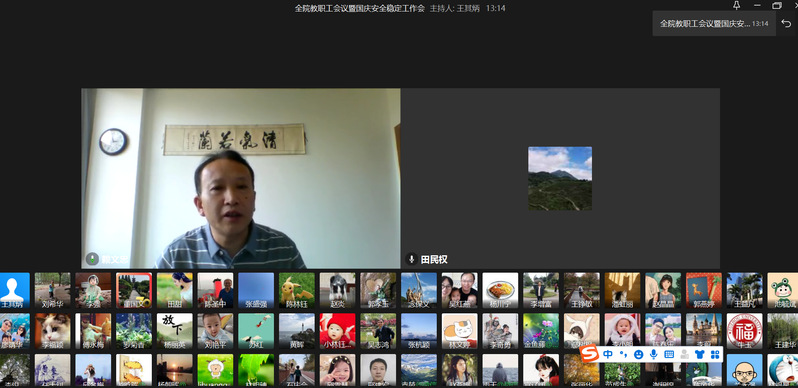Select the 福 character avatar thumbnail
Image resolution: width=798 pixels, height=388 pixels.
(x=745, y=331)
